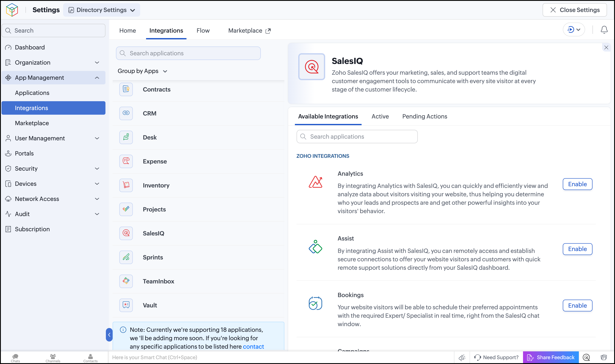This screenshot has height=364, width=615.
Task: Collapse the sidebar with the blue arrow handle
Action: coord(109,335)
